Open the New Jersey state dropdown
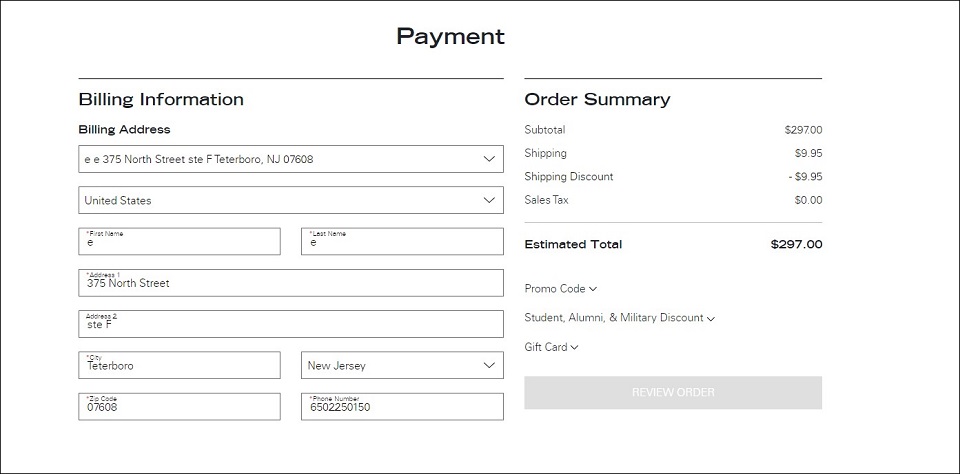 (402, 366)
